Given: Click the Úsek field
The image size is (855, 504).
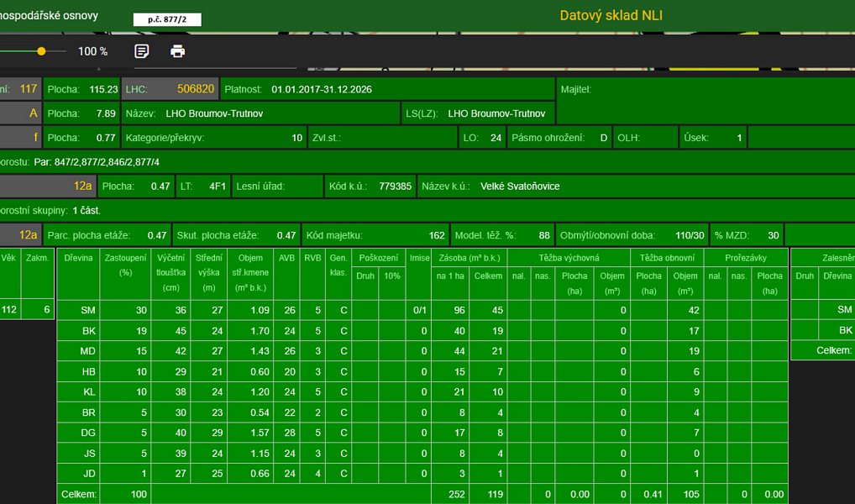Looking at the screenshot, I should 713,138.
